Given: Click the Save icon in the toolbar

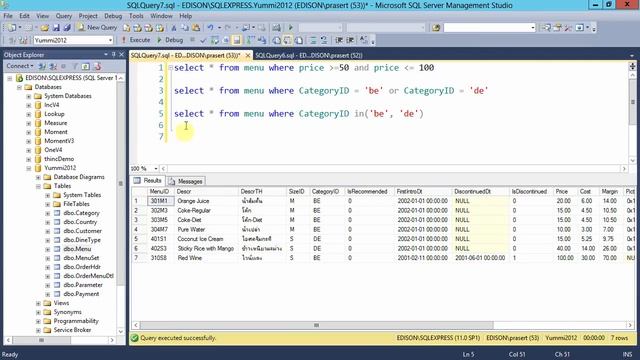Looking at the screenshot, I should coord(56,28).
